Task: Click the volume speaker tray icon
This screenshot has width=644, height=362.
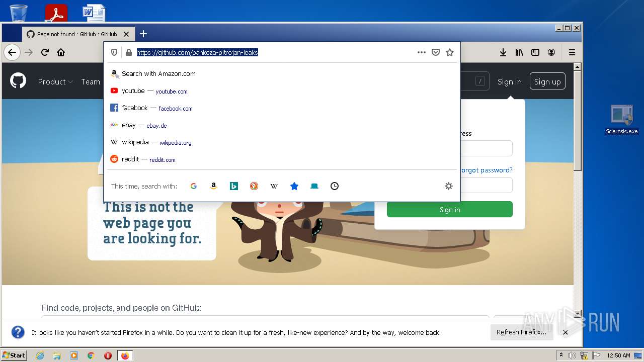Action: tap(572, 355)
